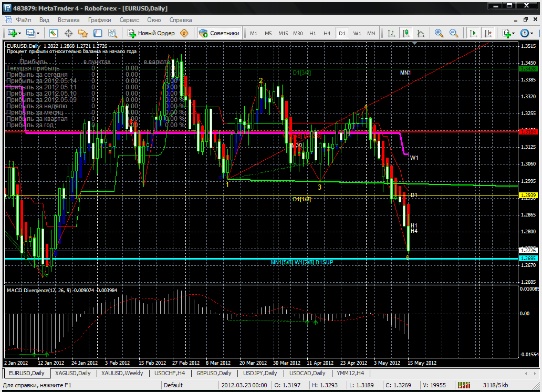Screen dimensions: 542x392
Task: Click the connection status bars icon
Action: 464,385
